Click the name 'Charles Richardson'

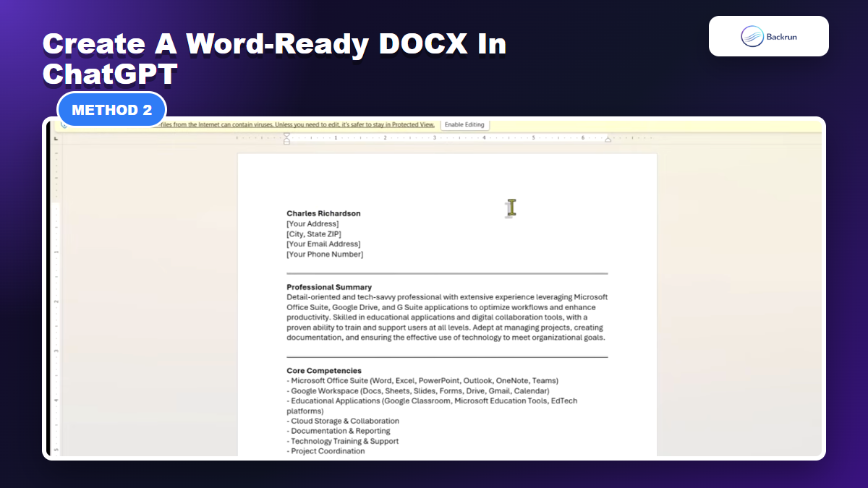pos(323,213)
